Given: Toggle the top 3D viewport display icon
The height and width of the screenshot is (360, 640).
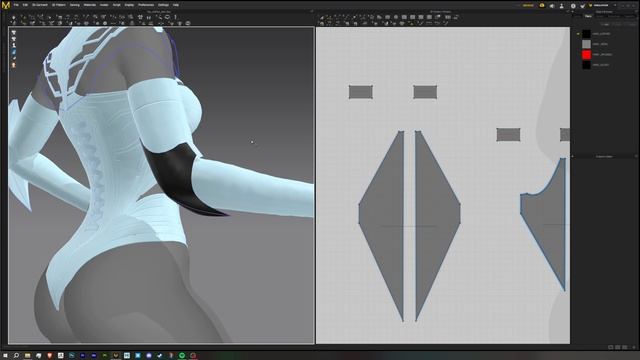Looking at the screenshot, I should coord(14,33).
